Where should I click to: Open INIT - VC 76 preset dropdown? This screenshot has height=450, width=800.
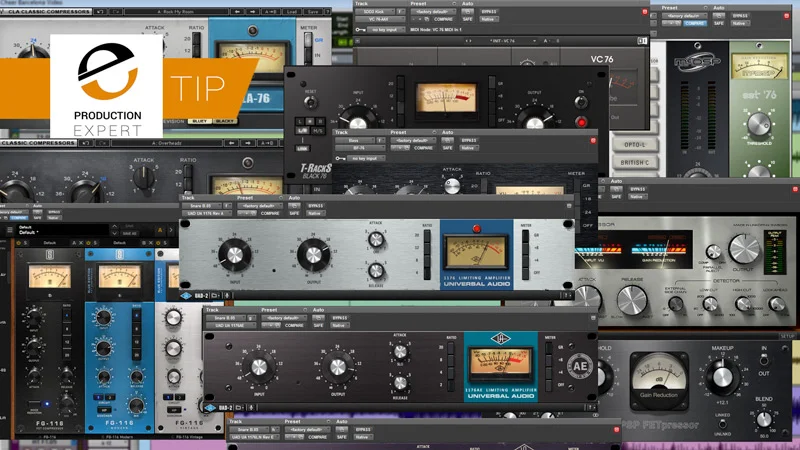[x=502, y=41]
